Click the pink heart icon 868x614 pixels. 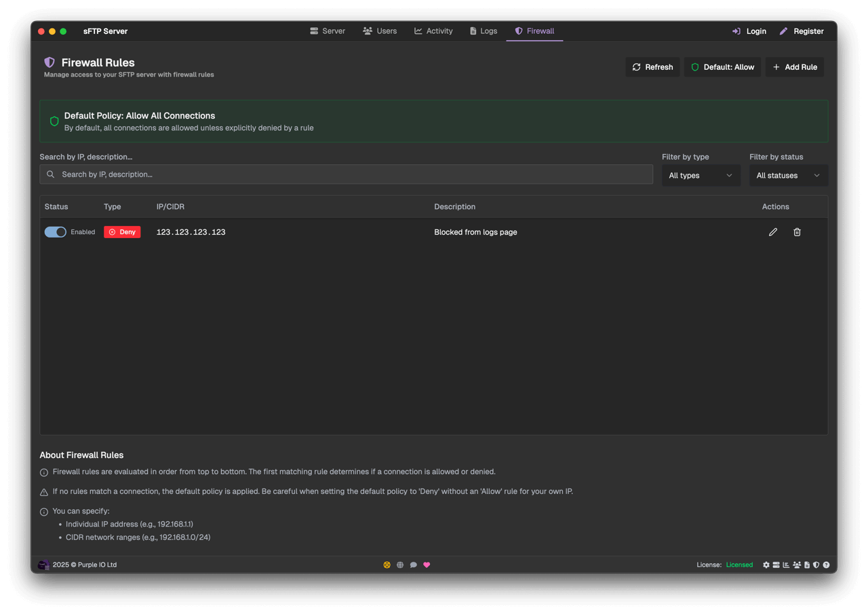click(x=427, y=564)
